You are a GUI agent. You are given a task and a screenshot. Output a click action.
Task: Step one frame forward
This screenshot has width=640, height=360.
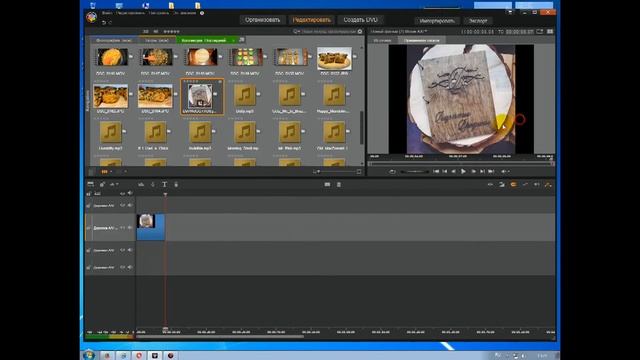click(x=473, y=171)
